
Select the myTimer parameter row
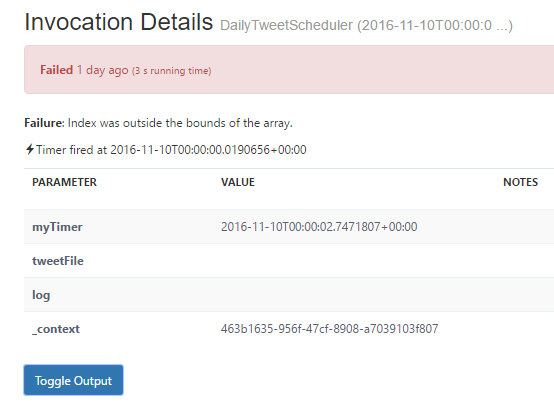(x=289, y=227)
